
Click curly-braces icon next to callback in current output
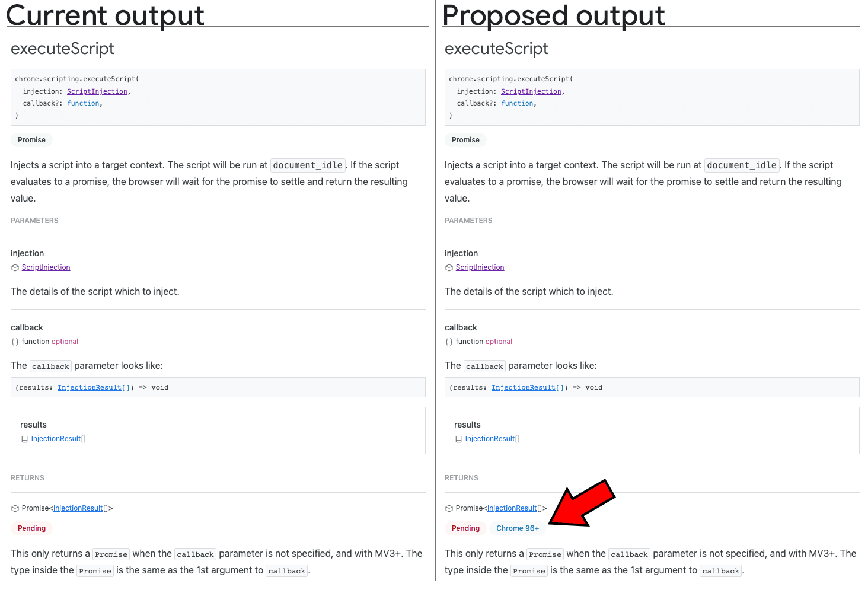tap(14, 341)
